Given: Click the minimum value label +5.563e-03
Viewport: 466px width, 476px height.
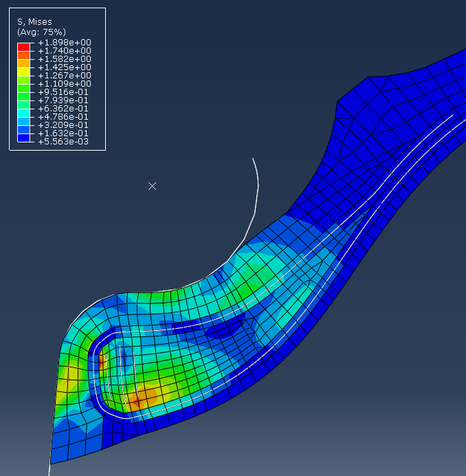Looking at the screenshot, I should (63, 142).
